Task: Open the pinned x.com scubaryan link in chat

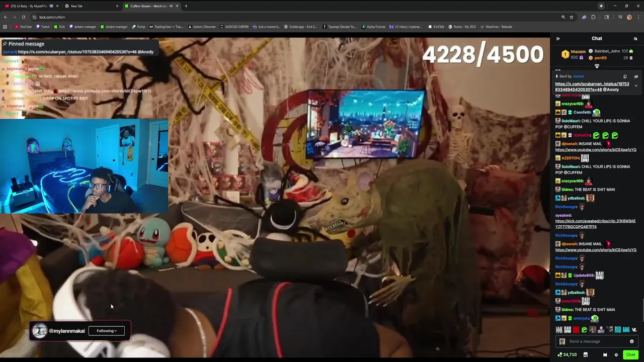Action: [592, 86]
